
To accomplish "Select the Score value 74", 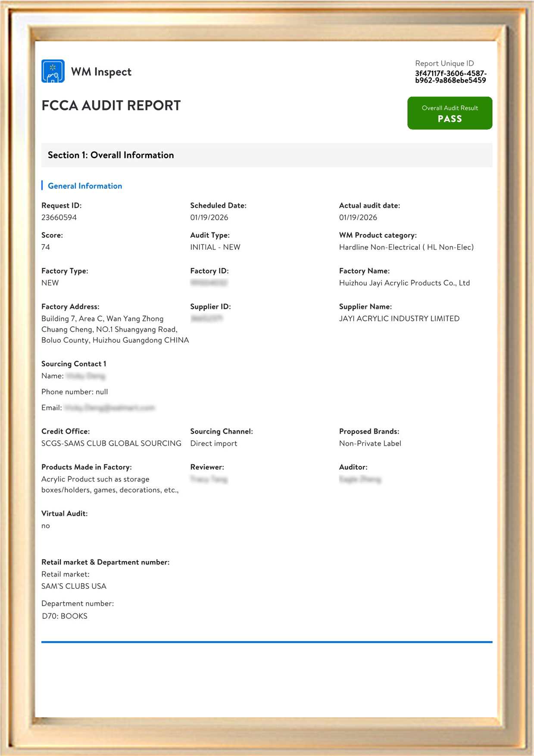I will pos(46,247).
